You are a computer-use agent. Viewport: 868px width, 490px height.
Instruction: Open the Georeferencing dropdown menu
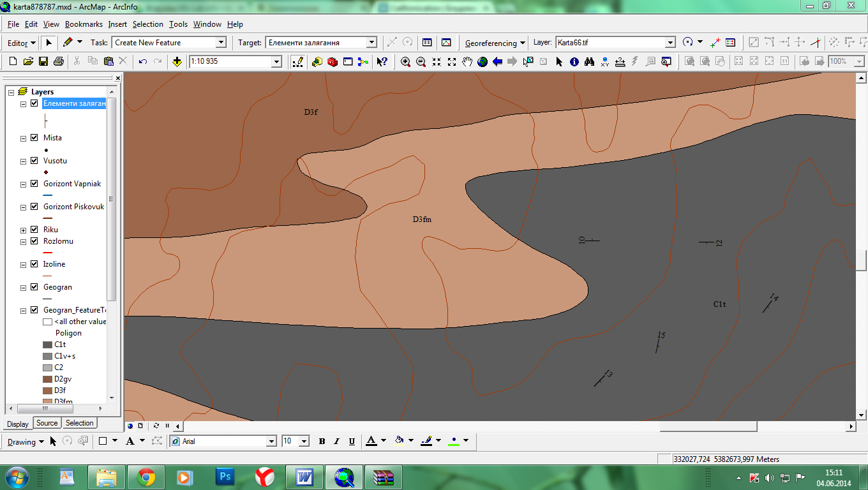(495, 43)
